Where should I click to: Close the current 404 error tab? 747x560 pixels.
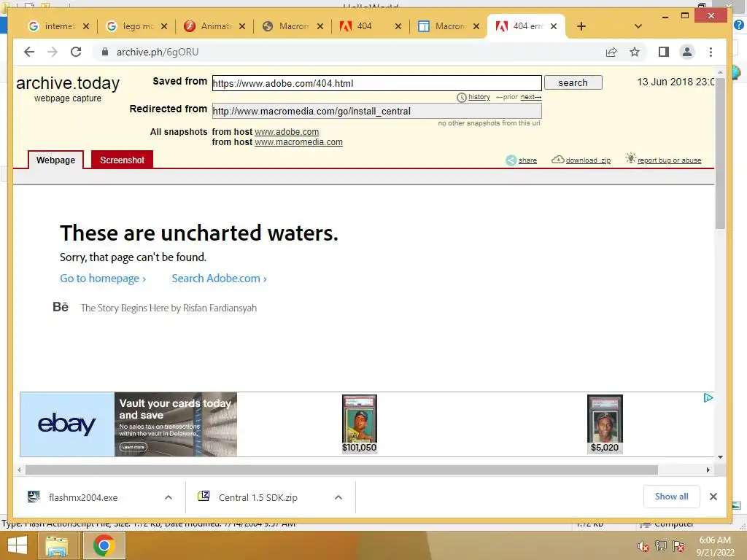[x=554, y=26]
